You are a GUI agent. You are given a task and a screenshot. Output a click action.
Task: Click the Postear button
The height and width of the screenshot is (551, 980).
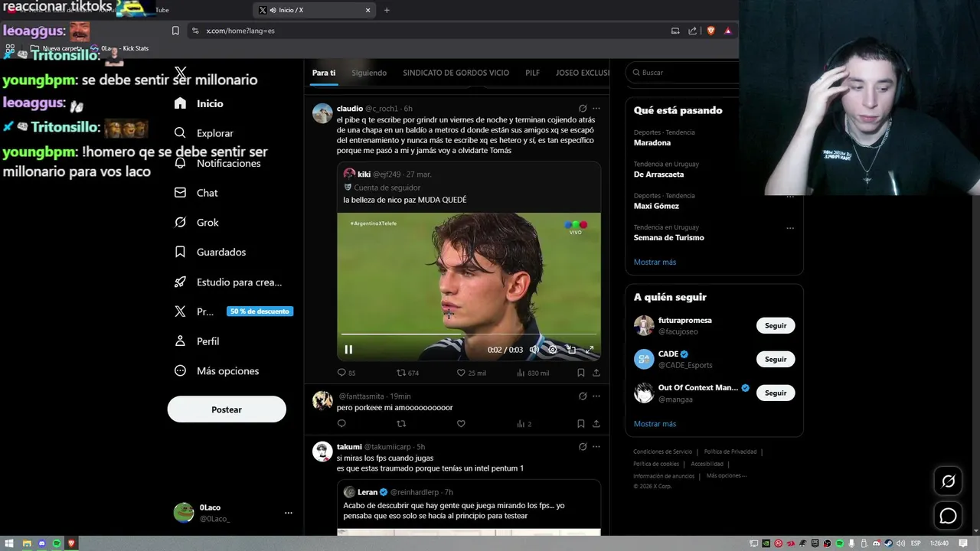click(227, 409)
